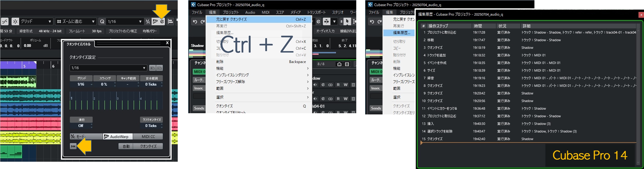Close the クオンタイズパネル window
Screen dimensions: 644x169
[168, 43]
